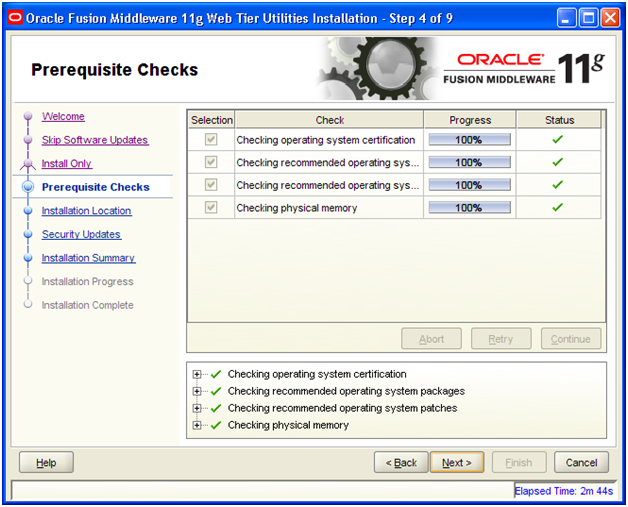Viewport: 628px width, 507px height.
Task: Click tree checkmark icon beside operating system patches
Action: [216, 408]
